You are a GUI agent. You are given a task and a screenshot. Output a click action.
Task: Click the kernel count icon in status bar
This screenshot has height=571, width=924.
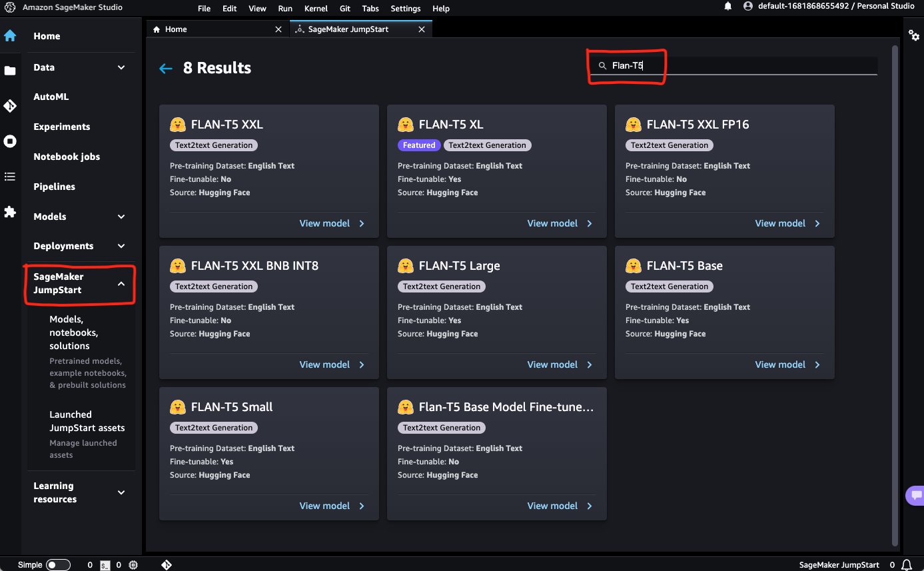point(134,565)
